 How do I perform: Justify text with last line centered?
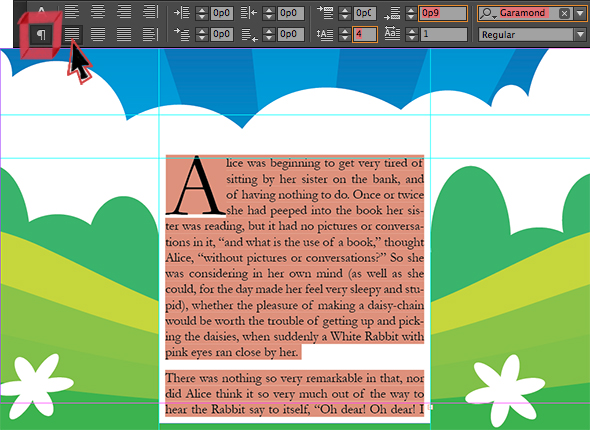click(x=98, y=34)
